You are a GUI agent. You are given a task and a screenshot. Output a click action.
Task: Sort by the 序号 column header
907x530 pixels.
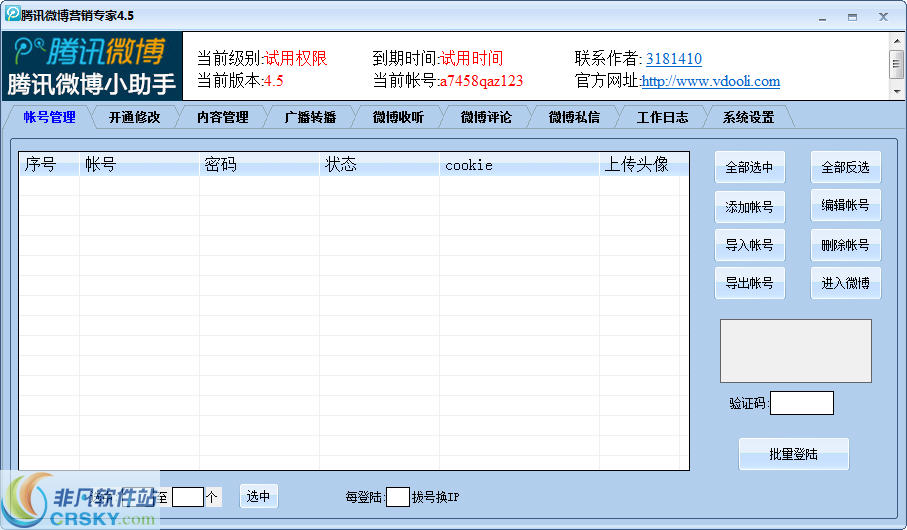coord(49,164)
